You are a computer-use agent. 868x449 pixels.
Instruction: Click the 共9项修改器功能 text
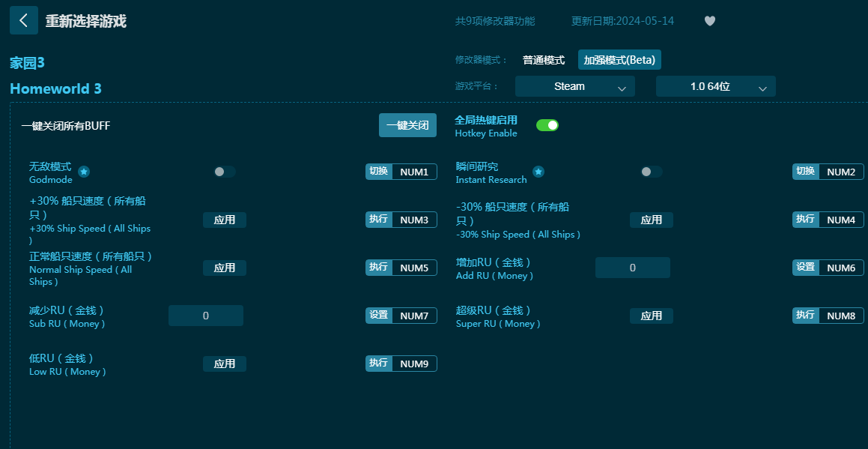pyautogui.click(x=495, y=21)
